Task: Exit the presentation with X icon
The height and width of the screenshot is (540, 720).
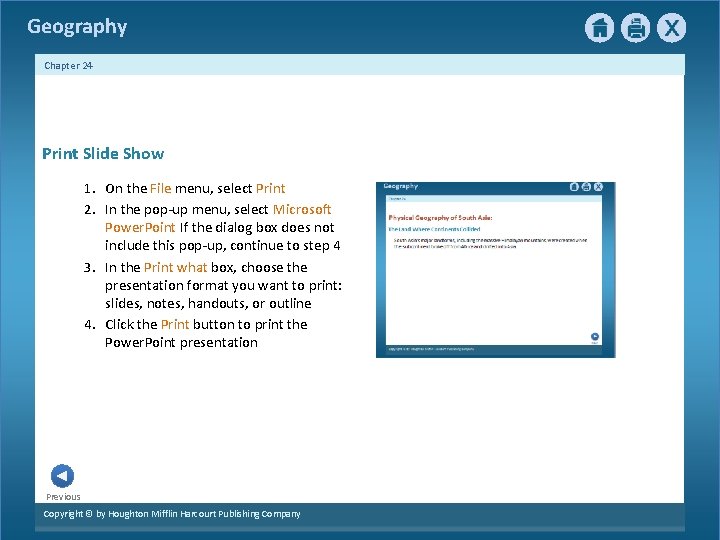Action: pyautogui.click(x=671, y=28)
